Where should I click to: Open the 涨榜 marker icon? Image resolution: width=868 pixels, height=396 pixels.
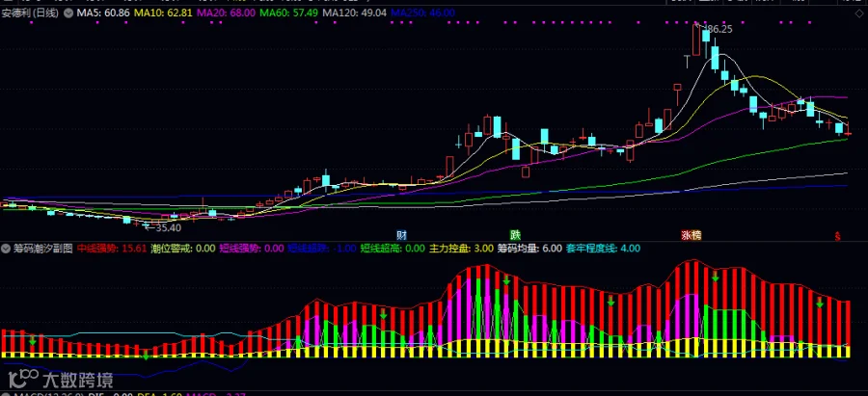(x=691, y=235)
